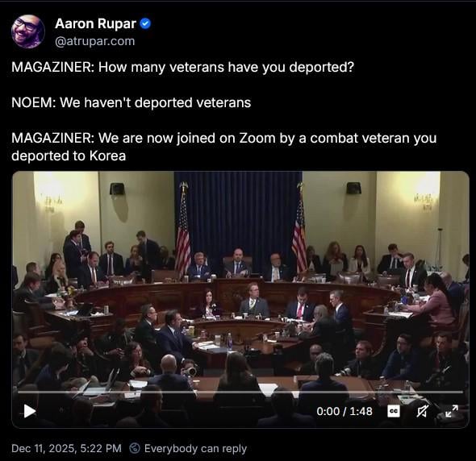Click the 'deported to Korea' text line
476x461 pixels.
(69, 156)
